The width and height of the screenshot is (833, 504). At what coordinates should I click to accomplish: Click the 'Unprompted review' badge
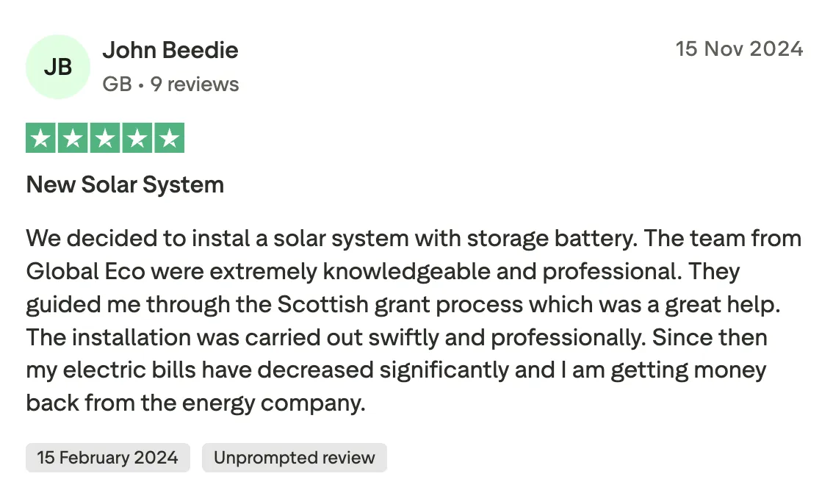coord(294,458)
